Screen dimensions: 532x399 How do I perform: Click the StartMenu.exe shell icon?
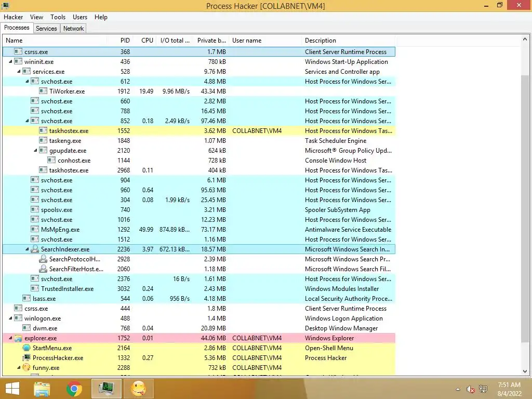26,348
